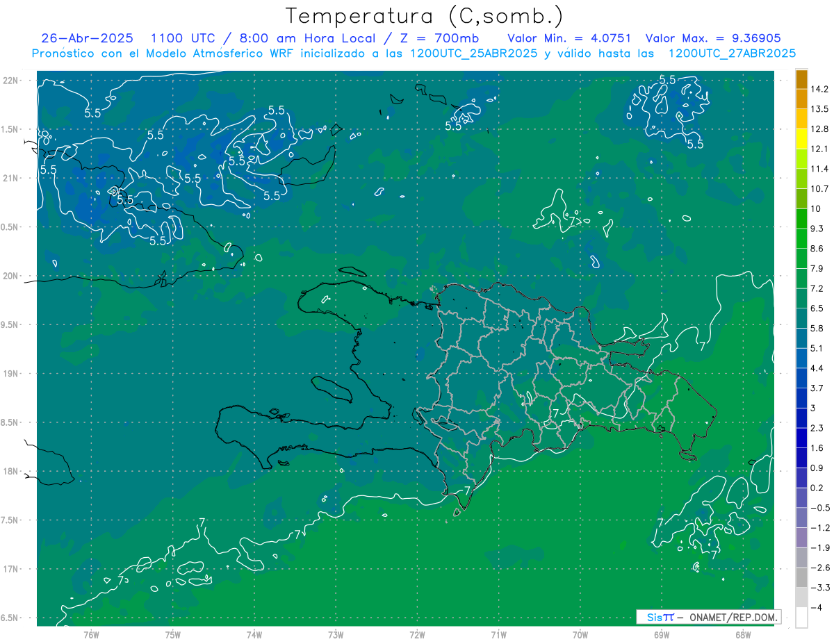The width and height of the screenshot is (834, 644).
Task: Click the 11.4 color scale label
Action: click(x=820, y=169)
